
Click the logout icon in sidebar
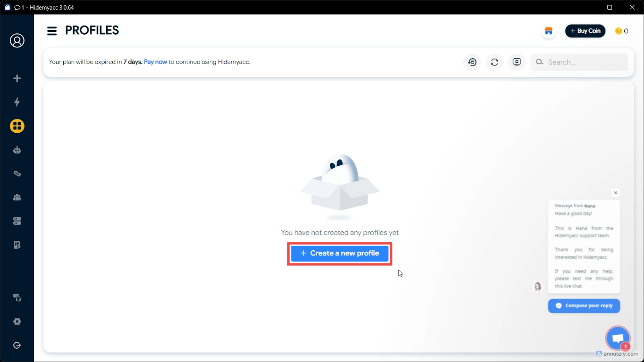point(17,345)
